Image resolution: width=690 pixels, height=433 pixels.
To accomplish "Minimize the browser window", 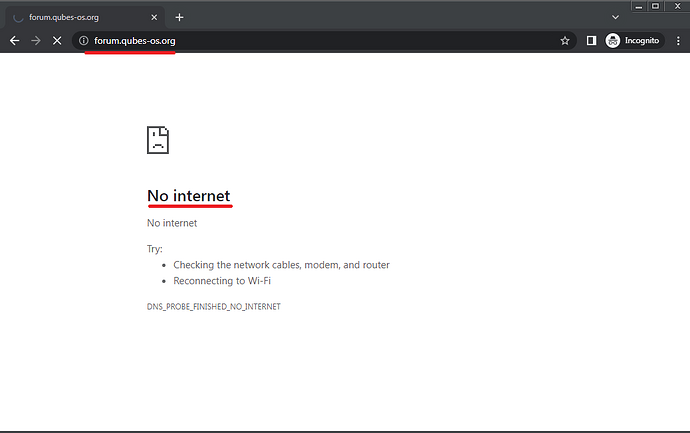I will pos(639,6).
